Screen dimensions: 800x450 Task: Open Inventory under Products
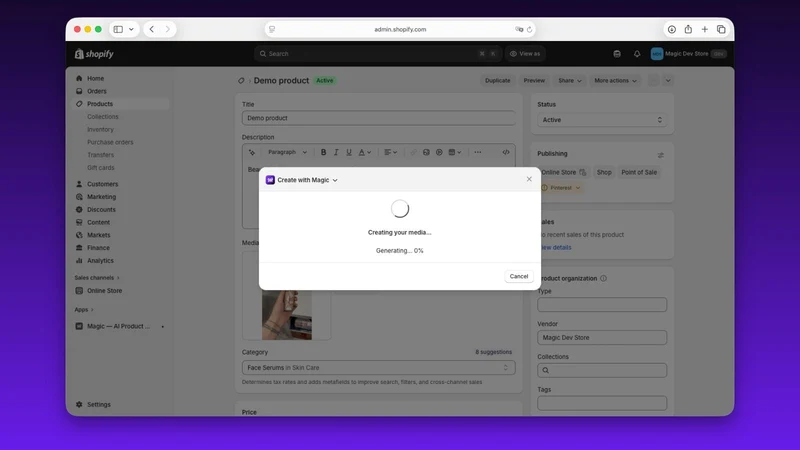point(101,130)
